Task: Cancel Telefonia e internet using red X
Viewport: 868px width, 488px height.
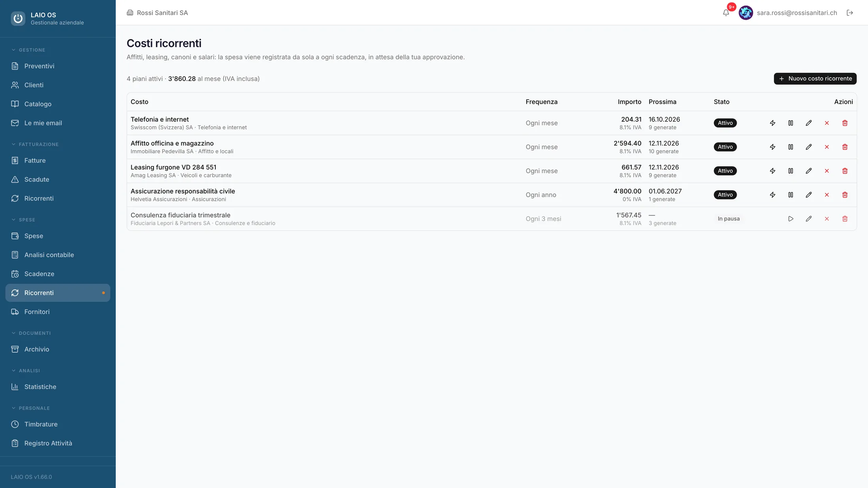Action: [x=827, y=123]
